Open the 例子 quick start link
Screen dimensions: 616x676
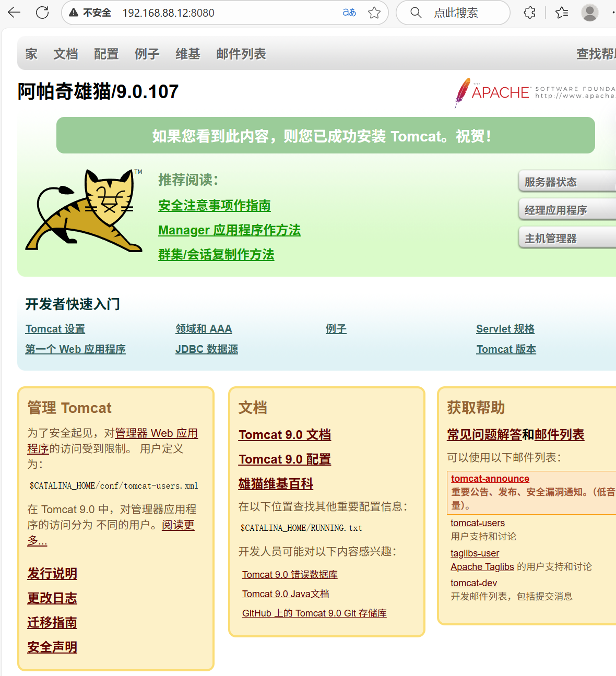tap(336, 329)
